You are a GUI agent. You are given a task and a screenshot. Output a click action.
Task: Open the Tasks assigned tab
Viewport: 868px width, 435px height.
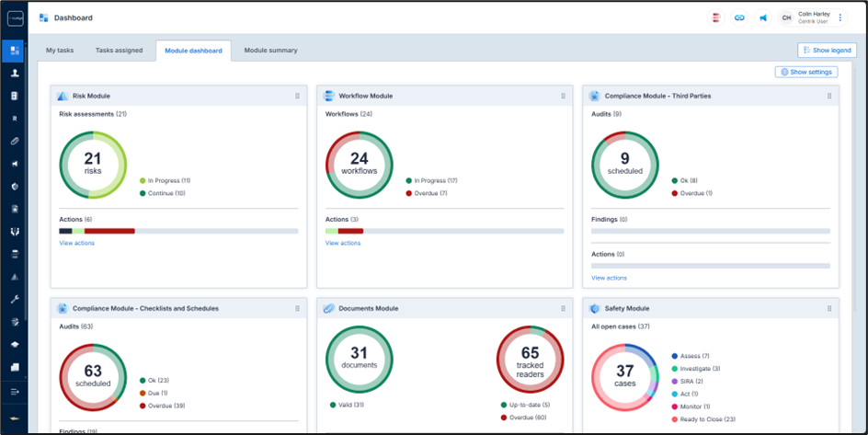120,51
